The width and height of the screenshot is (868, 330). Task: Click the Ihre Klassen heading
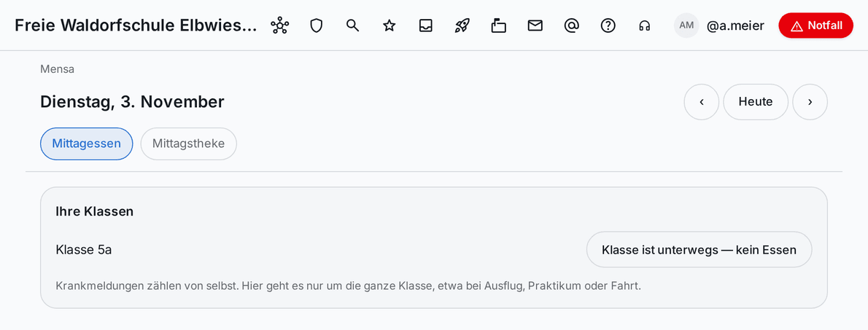coord(95,211)
